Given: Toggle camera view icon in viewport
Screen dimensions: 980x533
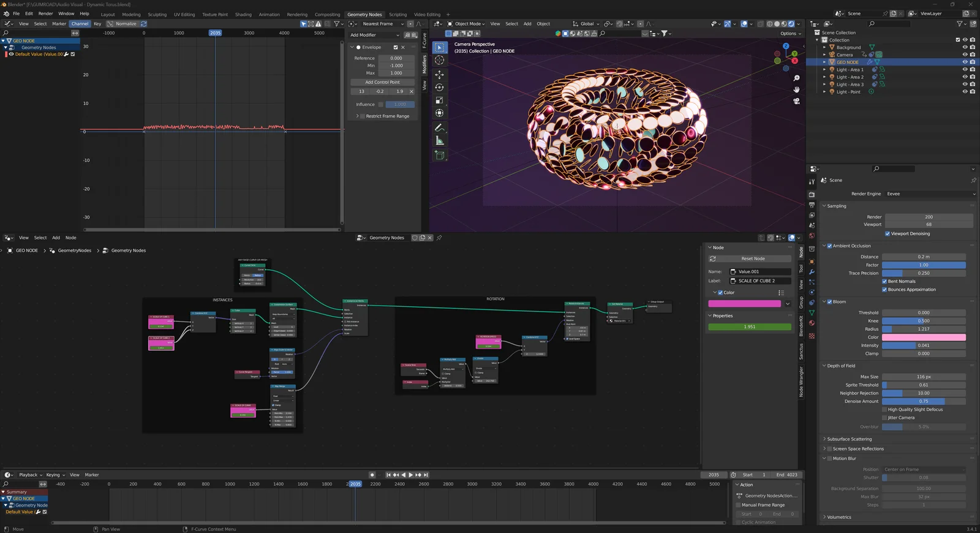Looking at the screenshot, I should pos(796,101).
